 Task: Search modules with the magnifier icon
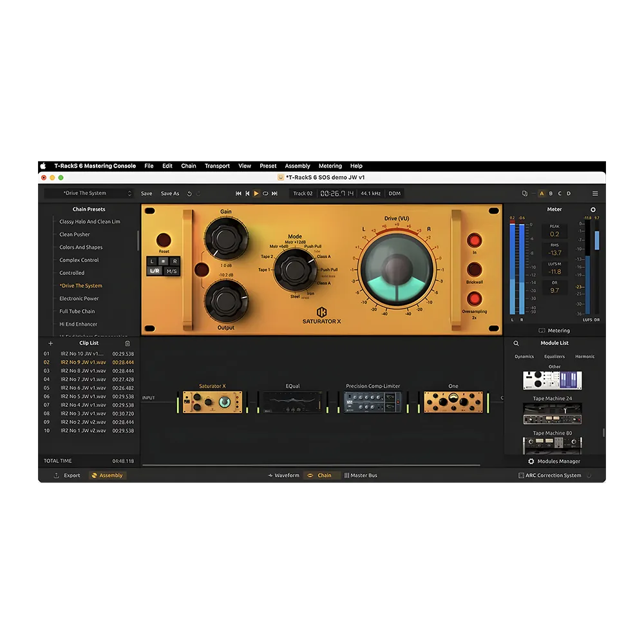516,343
